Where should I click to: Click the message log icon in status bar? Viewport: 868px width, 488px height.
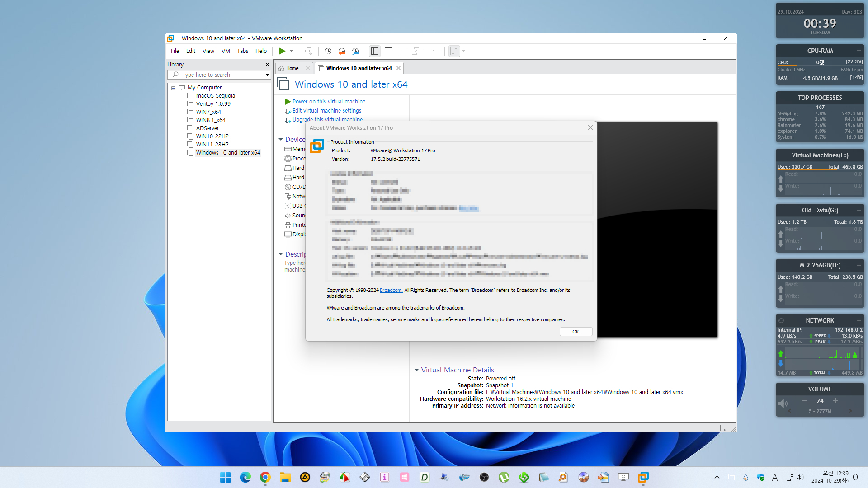(723, 428)
